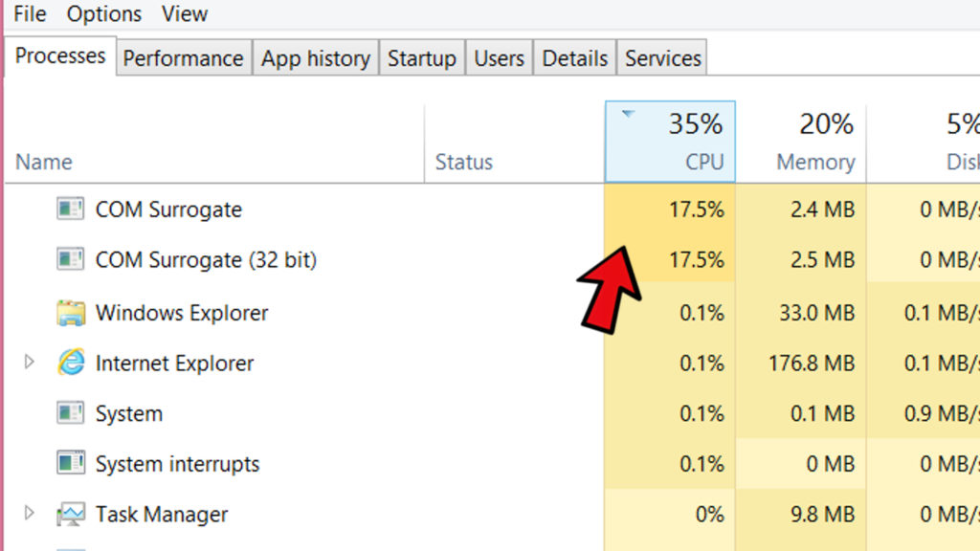Switch to the App history tab
The height and width of the screenshot is (551, 980).
point(315,58)
